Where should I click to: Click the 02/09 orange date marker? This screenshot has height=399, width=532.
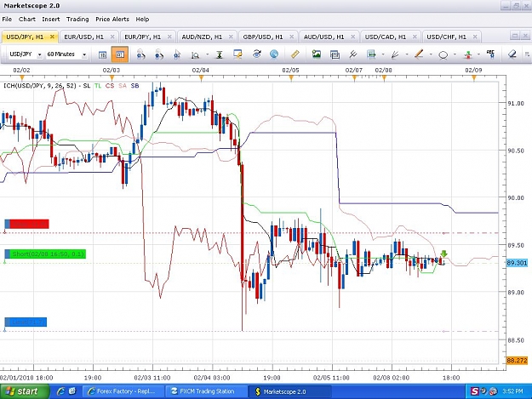(x=474, y=78)
